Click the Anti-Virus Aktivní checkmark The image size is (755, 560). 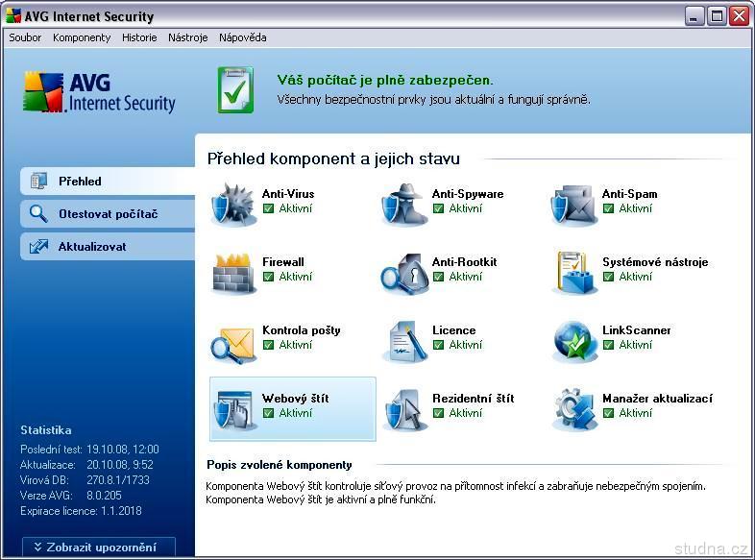pyautogui.click(x=268, y=208)
